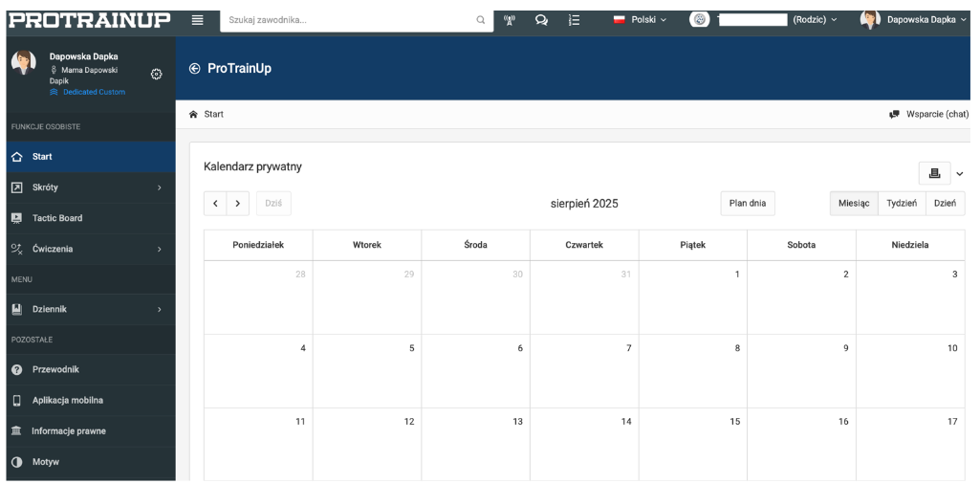The image size is (980, 484).
Task: Click the back arrow beside ProTrainUp title
Action: pos(196,68)
